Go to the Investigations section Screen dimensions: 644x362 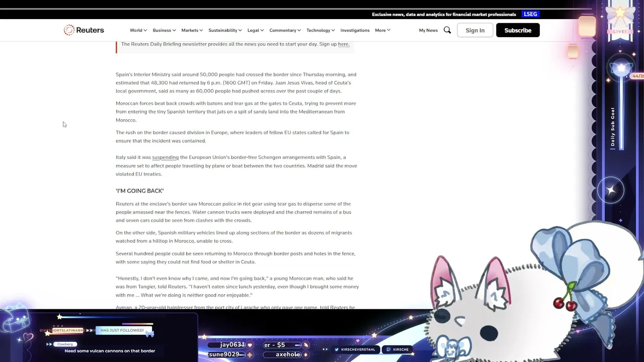(x=355, y=30)
